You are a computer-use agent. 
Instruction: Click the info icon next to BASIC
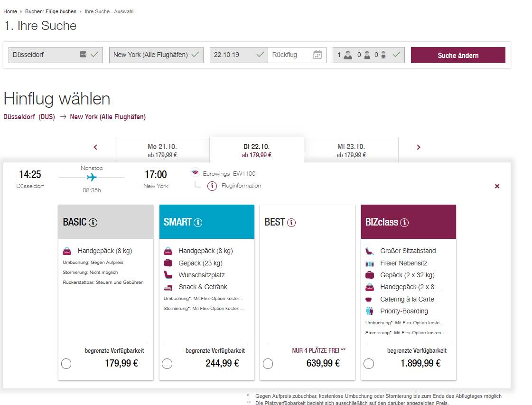point(93,222)
